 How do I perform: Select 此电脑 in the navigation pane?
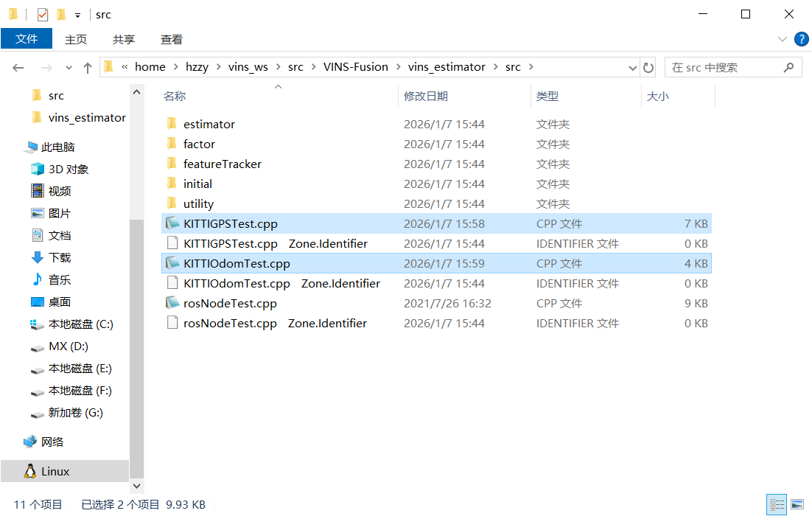pyautogui.click(x=57, y=147)
